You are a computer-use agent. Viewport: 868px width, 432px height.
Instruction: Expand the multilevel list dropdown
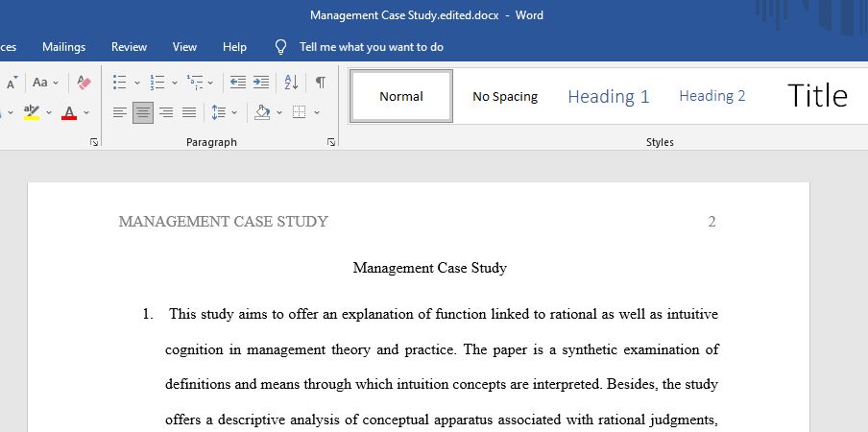(210, 83)
